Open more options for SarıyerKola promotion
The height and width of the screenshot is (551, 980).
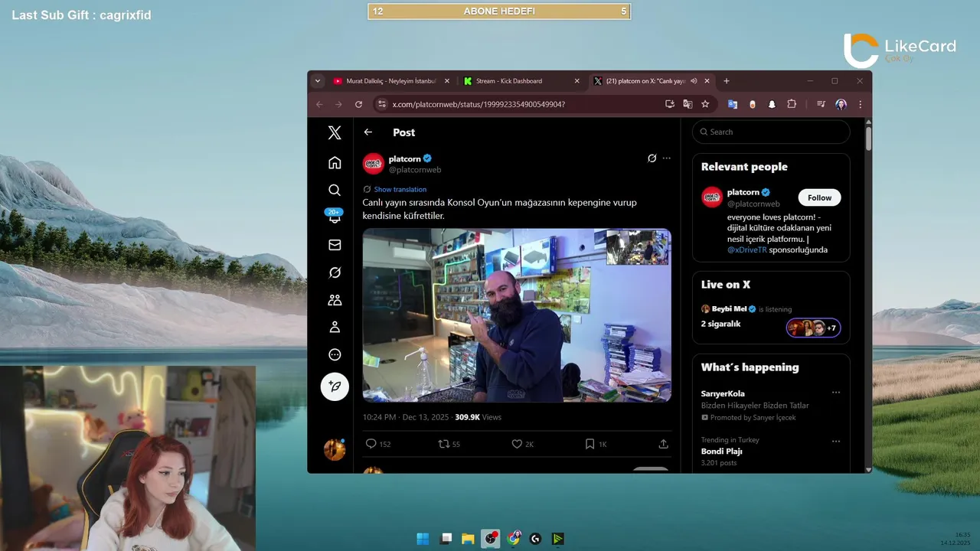(836, 393)
